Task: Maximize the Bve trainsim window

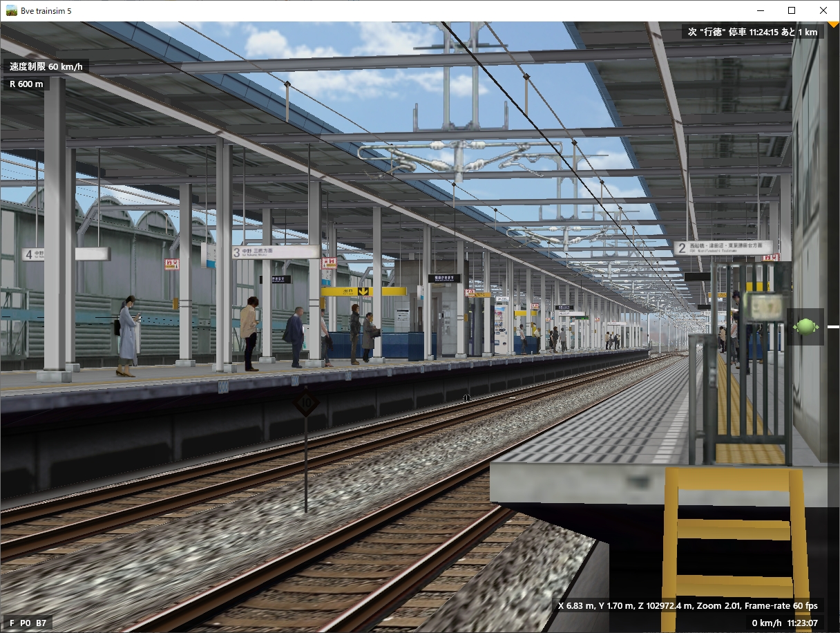Action: [x=792, y=10]
